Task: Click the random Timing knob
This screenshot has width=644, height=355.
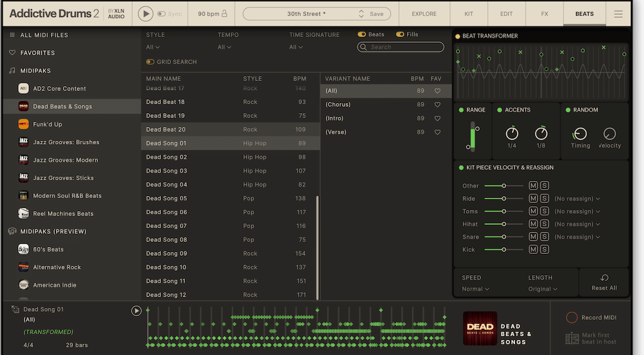Action: [580, 133]
